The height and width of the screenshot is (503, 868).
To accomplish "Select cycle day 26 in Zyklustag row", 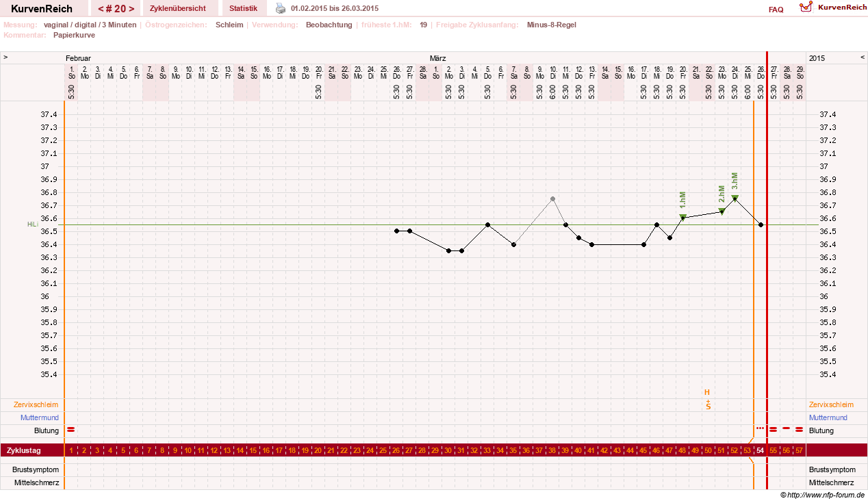I will 396,450.
